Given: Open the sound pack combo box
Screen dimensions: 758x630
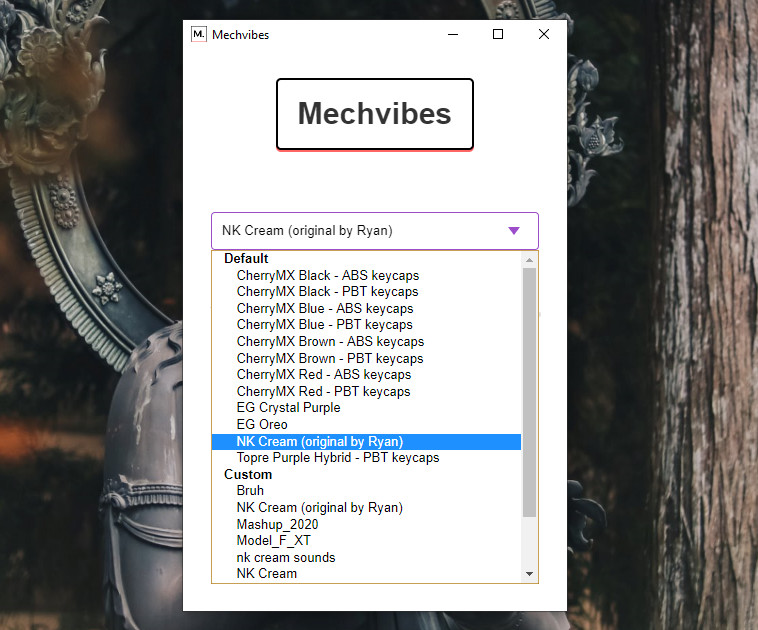Looking at the screenshot, I should [375, 231].
